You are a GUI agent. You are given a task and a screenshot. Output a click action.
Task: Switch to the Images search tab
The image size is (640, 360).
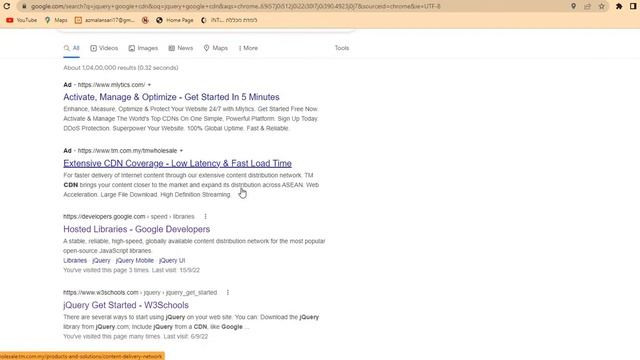[143, 48]
